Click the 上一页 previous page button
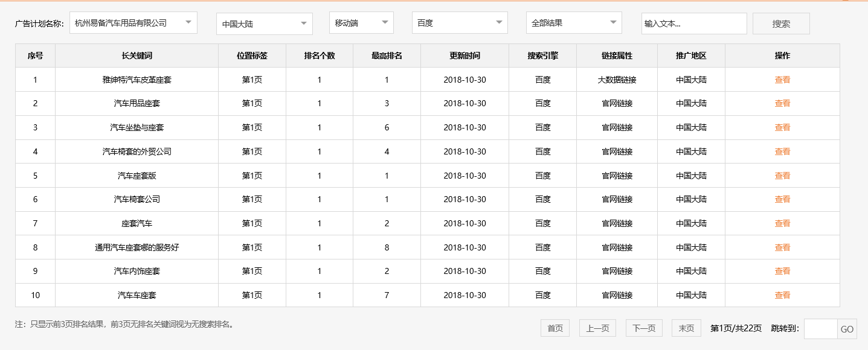This screenshot has width=868, height=350. (x=597, y=328)
